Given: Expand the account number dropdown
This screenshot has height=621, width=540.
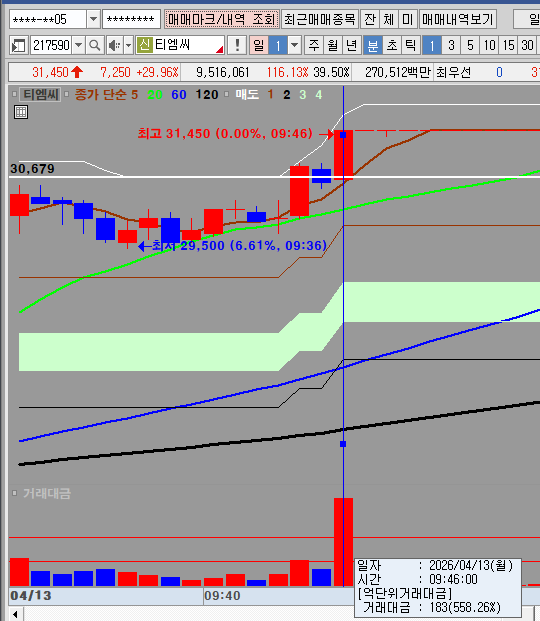Looking at the screenshot, I should (93, 19).
